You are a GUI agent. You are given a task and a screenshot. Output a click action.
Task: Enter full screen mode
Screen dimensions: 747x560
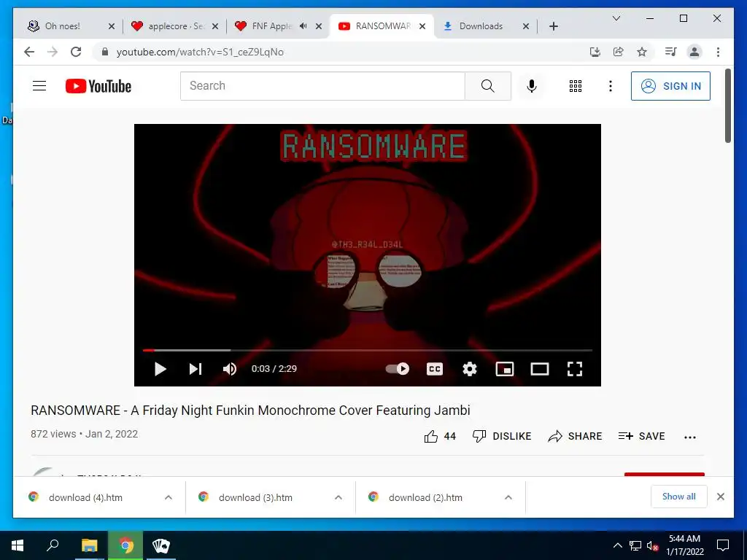pos(575,368)
